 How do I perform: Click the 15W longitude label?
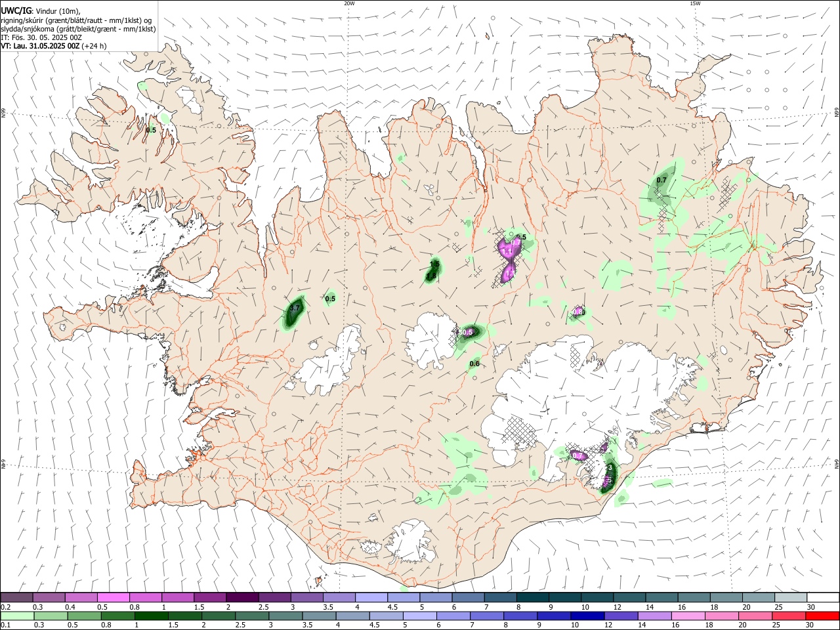[x=695, y=3]
